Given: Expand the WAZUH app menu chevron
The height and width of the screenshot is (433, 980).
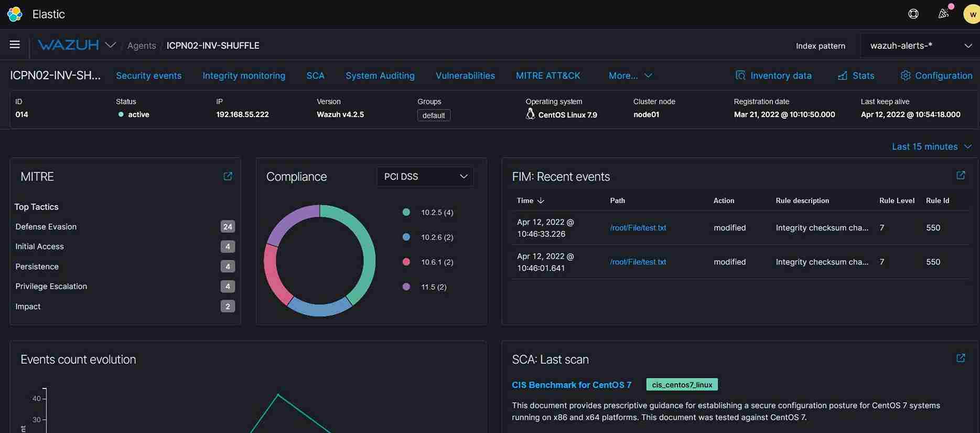Looking at the screenshot, I should point(110,45).
